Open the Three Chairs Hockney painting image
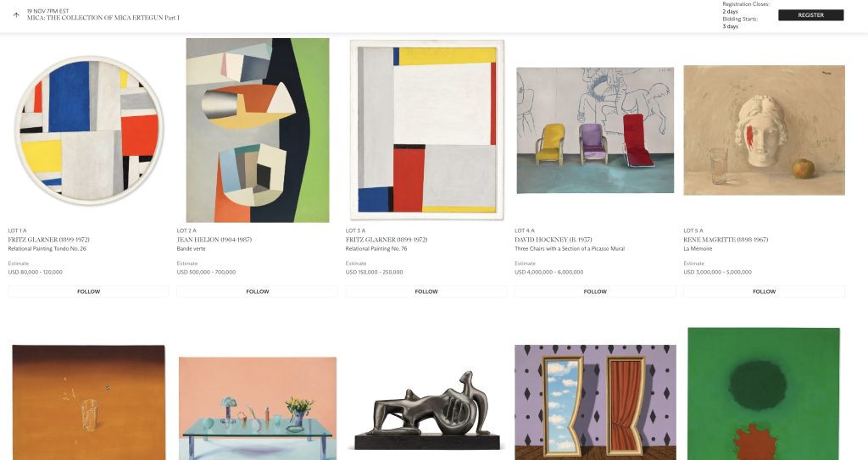 point(595,130)
